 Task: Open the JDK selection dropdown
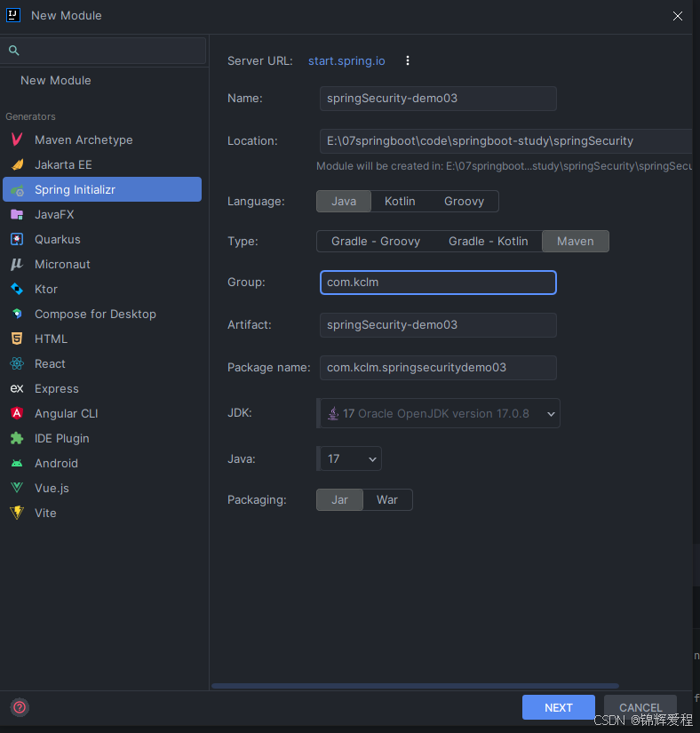pyautogui.click(x=440, y=413)
